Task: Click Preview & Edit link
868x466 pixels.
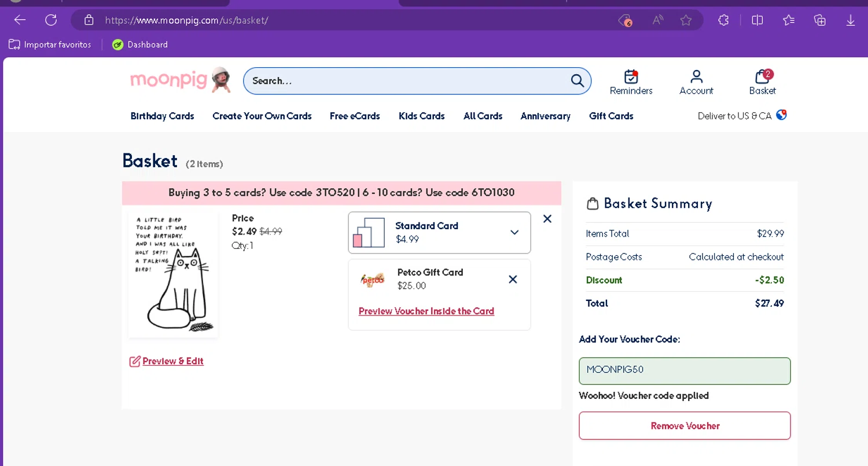Action: tap(167, 361)
